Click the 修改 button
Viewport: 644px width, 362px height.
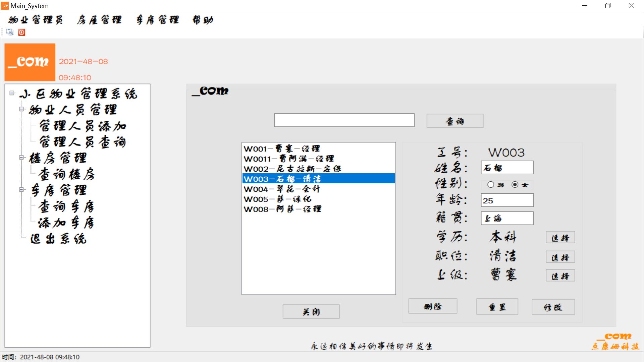553,307
